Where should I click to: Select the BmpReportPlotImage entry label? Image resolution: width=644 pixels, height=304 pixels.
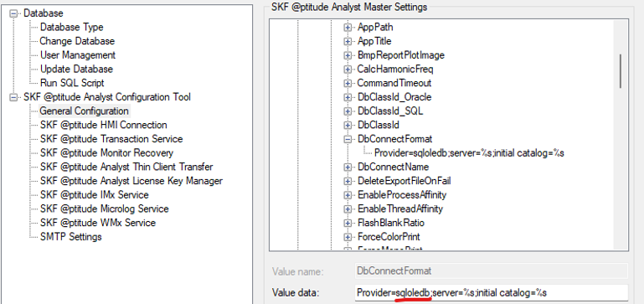tap(401, 55)
